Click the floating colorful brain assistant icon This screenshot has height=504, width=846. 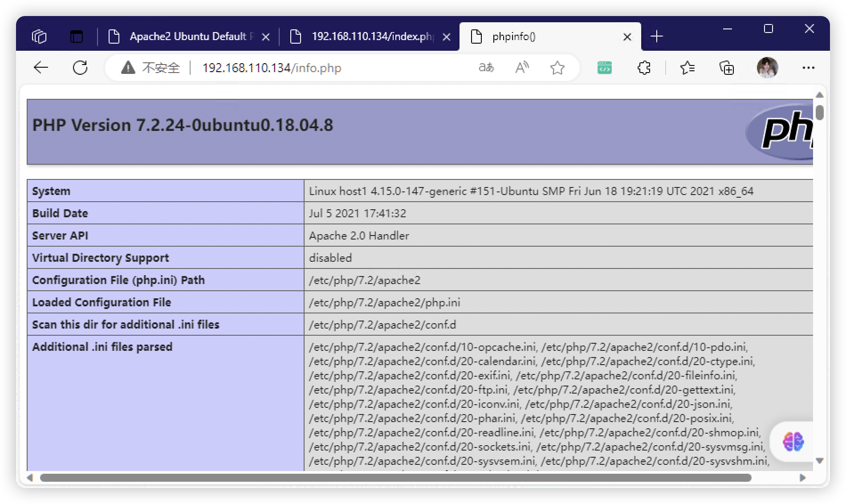click(793, 442)
